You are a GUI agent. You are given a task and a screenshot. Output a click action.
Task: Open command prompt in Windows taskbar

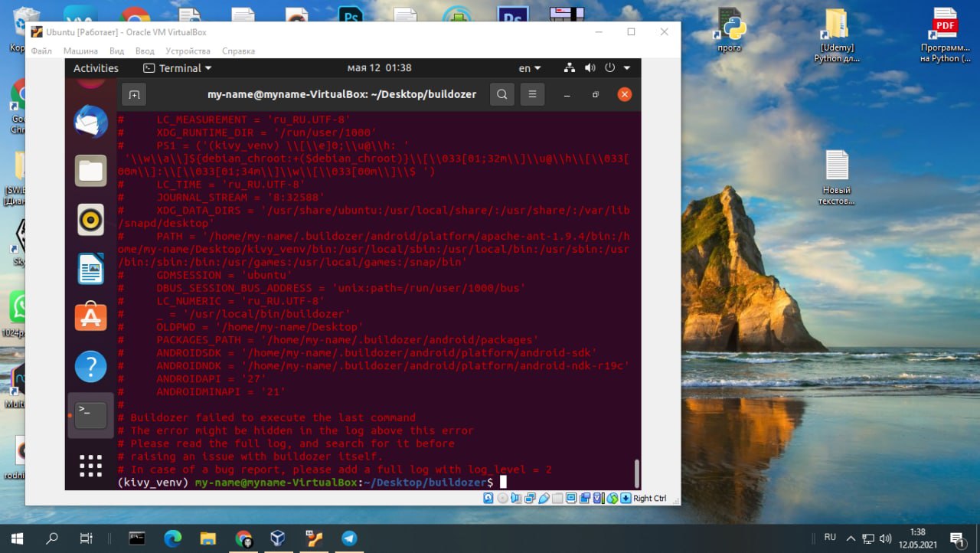coord(137,538)
